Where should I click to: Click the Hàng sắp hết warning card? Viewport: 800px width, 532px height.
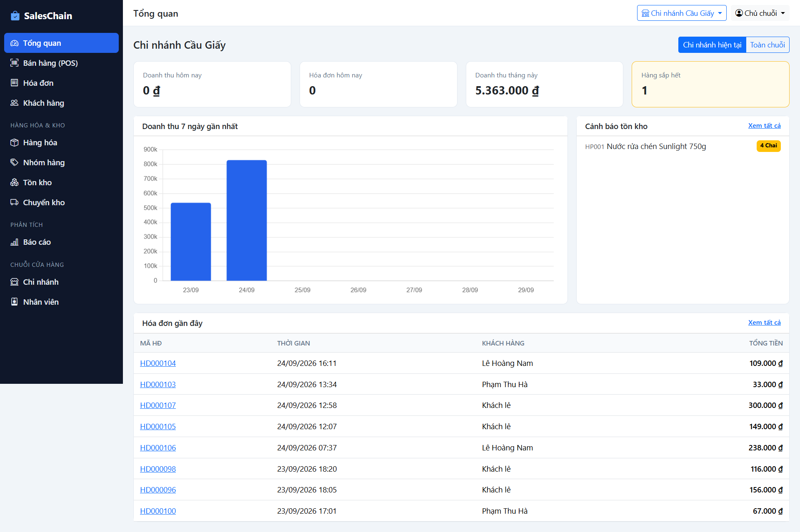(x=710, y=85)
